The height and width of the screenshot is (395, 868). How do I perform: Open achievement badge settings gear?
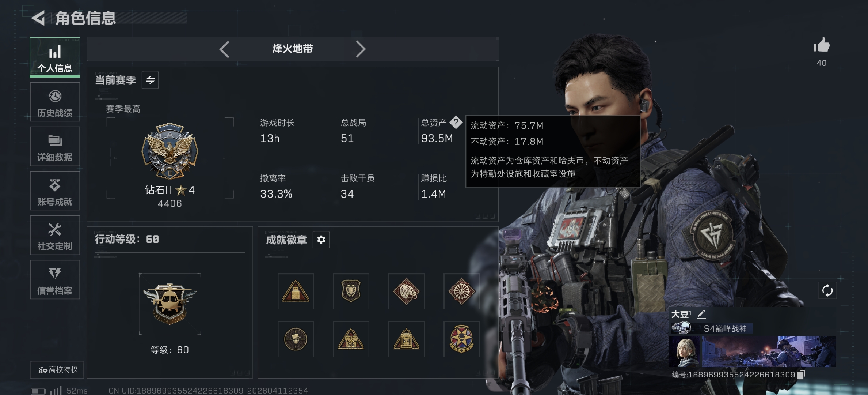coord(321,240)
